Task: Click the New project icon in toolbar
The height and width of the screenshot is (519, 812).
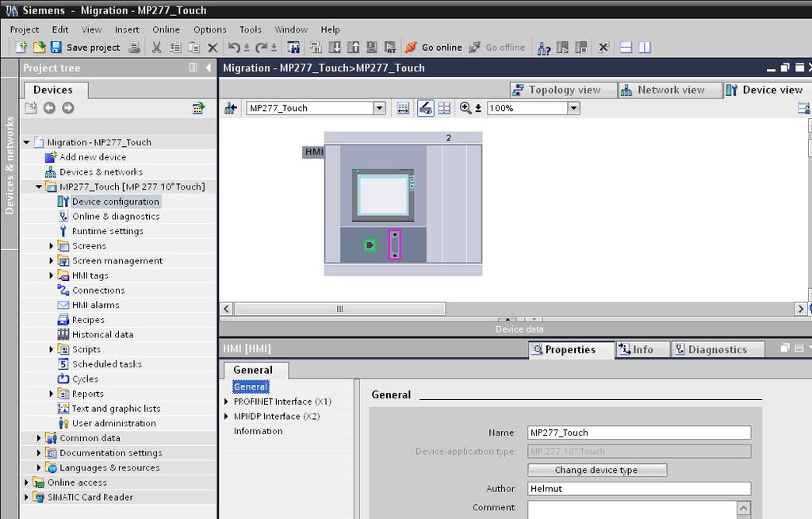Action: tap(21, 47)
